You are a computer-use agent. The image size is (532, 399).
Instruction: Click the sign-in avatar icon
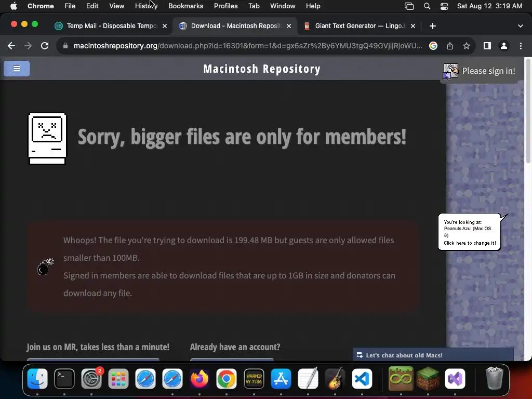click(x=450, y=71)
